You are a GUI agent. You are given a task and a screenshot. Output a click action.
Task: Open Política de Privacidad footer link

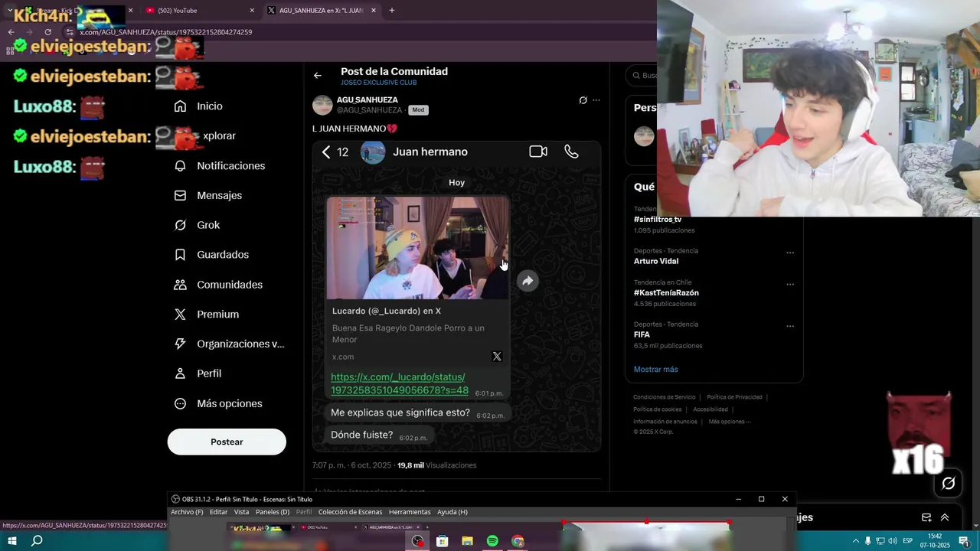coord(734,397)
